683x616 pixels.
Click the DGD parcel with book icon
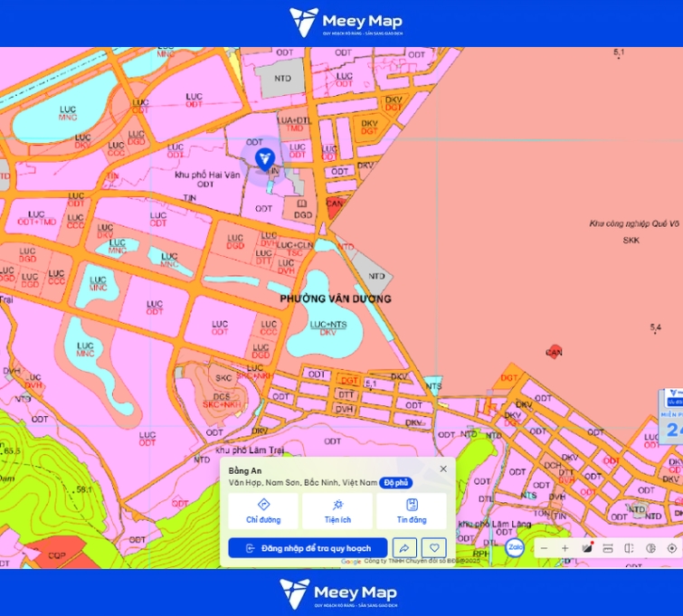tap(303, 211)
